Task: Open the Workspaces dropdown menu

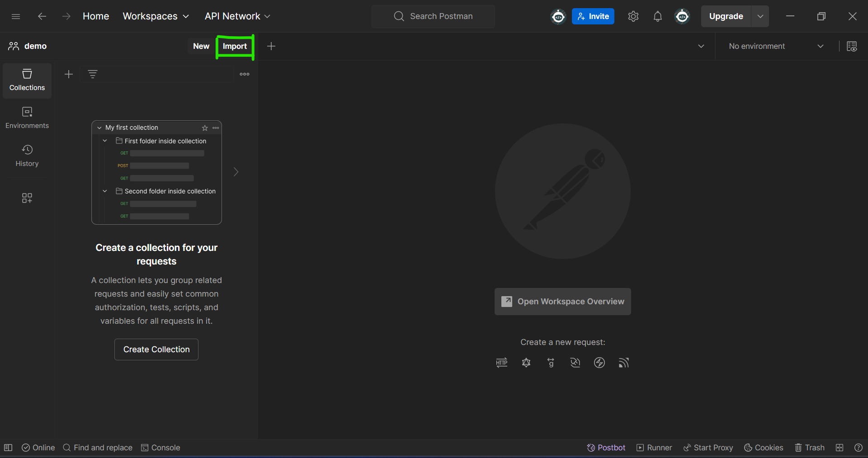Action: click(156, 16)
